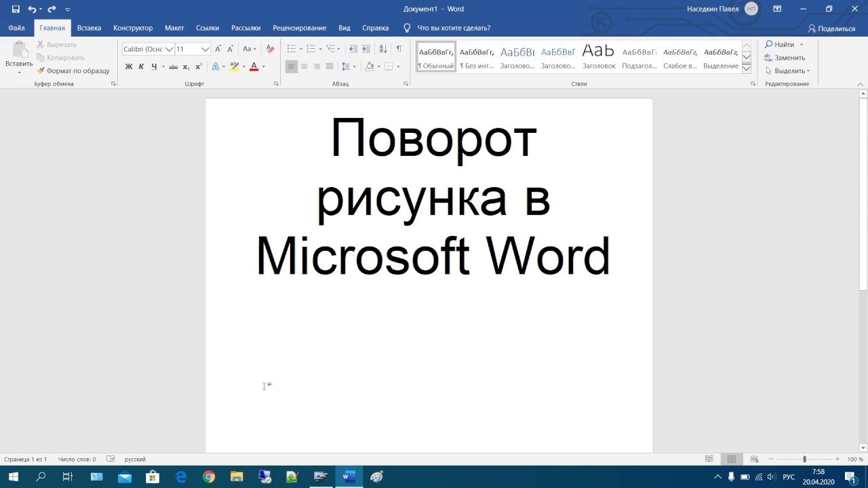
Task: Switch to Read Mode view
Action: point(709,459)
